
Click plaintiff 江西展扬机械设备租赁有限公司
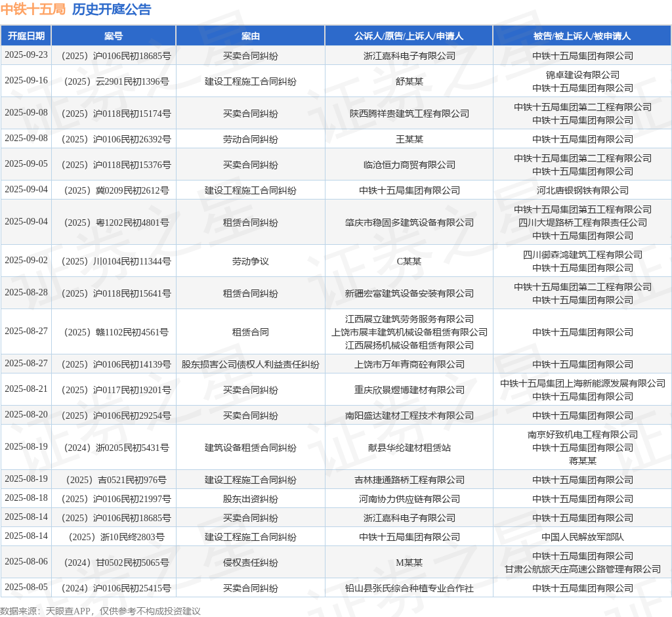click(x=409, y=345)
